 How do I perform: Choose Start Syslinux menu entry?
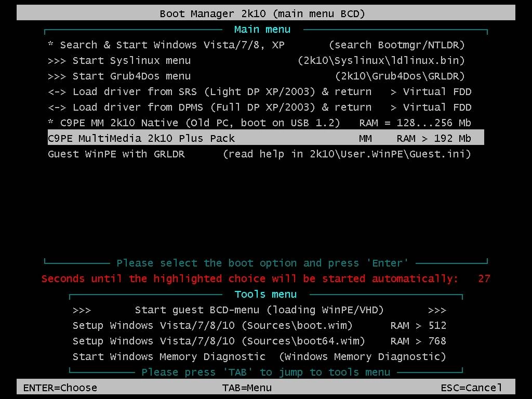[265, 61]
